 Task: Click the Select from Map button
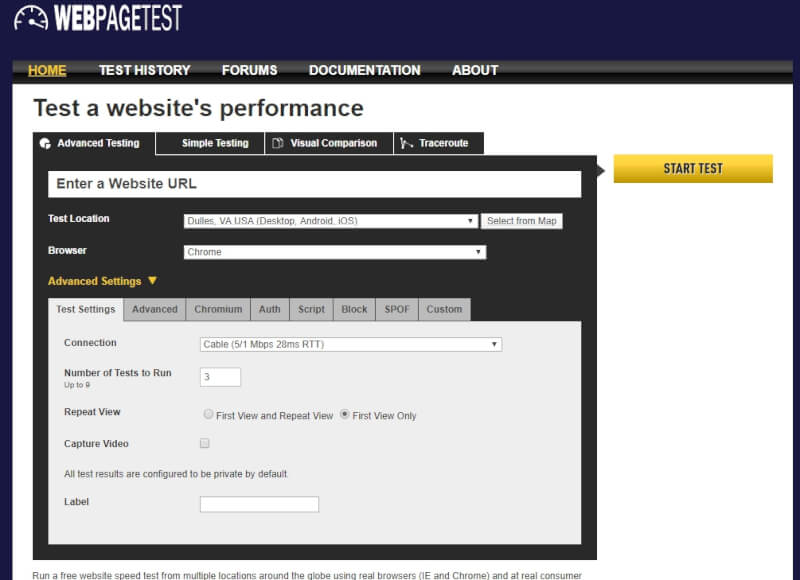point(522,221)
